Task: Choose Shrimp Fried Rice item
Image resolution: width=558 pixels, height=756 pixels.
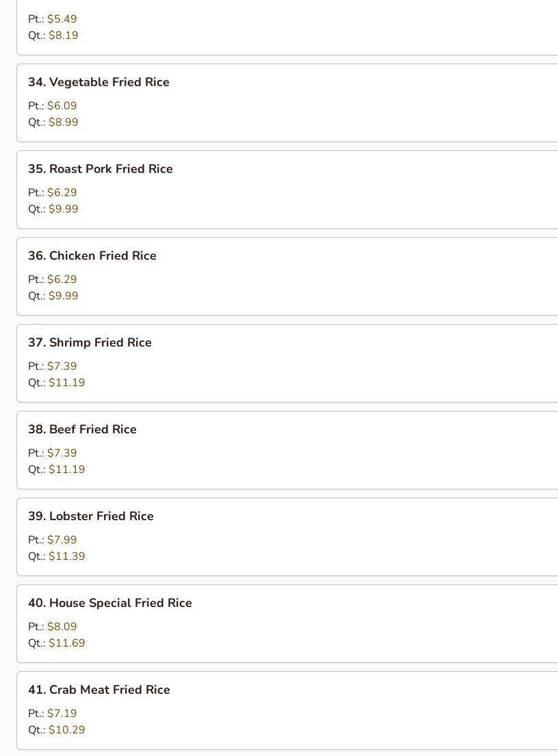Action: [90, 342]
